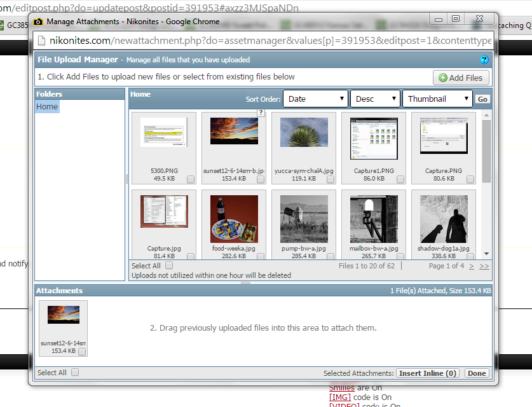Click the Insert Inline (0) button

428,373
